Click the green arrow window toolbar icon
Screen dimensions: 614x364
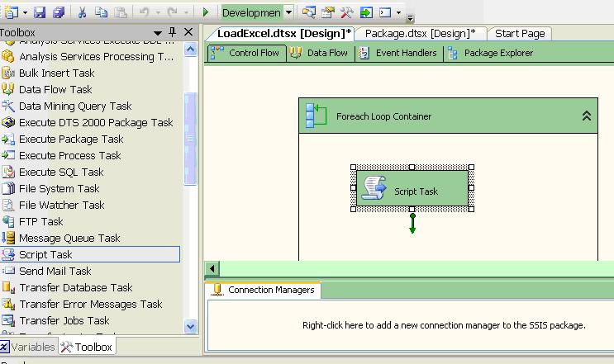tap(366, 12)
